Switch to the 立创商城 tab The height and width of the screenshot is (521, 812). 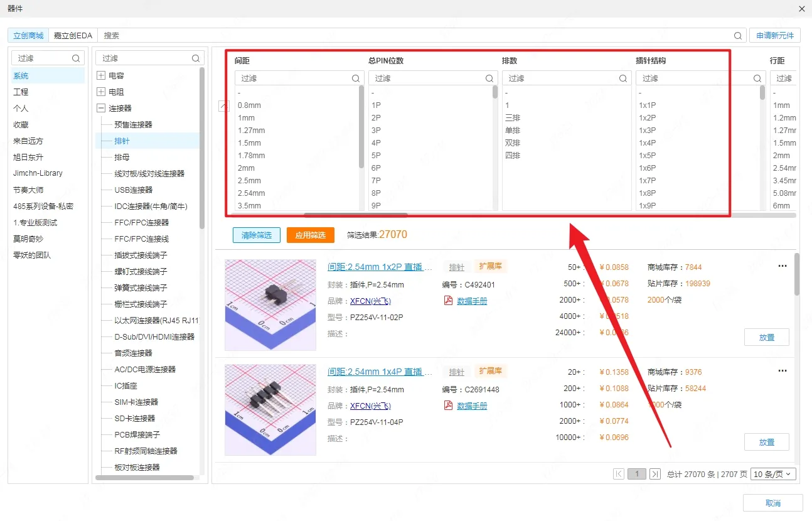coord(28,36)
